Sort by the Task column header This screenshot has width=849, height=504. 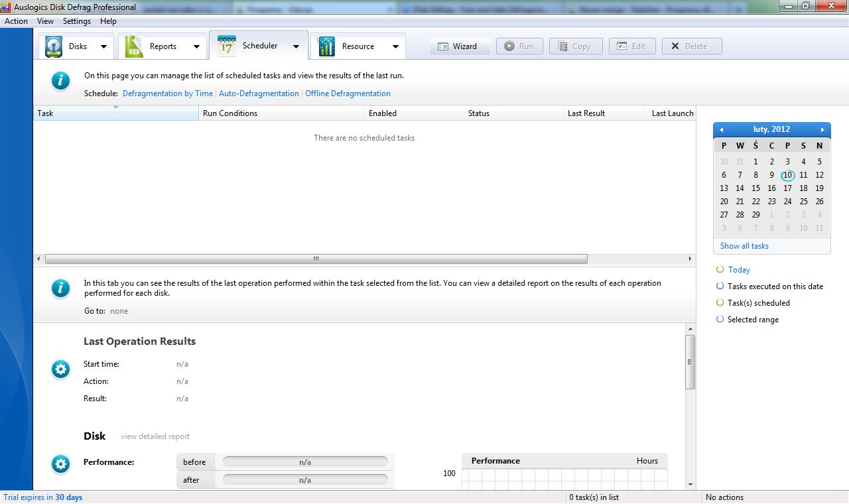(116, 113)
